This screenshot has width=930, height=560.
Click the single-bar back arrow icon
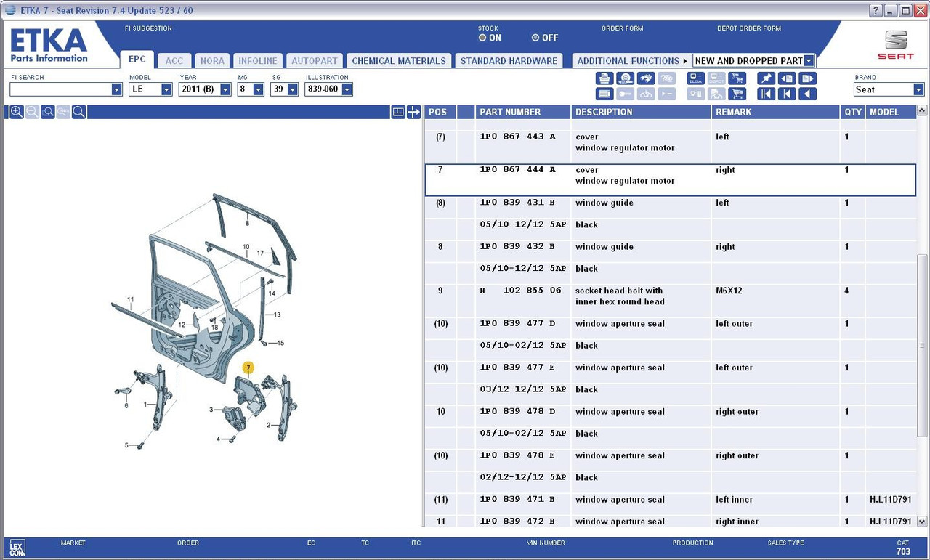[x=787, y=94]
